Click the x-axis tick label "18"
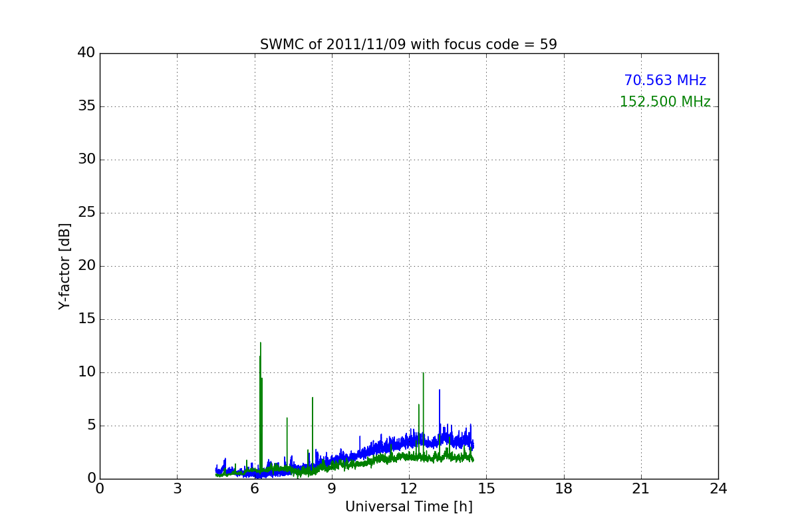This screenshot has height=532, width=798. 564,489
